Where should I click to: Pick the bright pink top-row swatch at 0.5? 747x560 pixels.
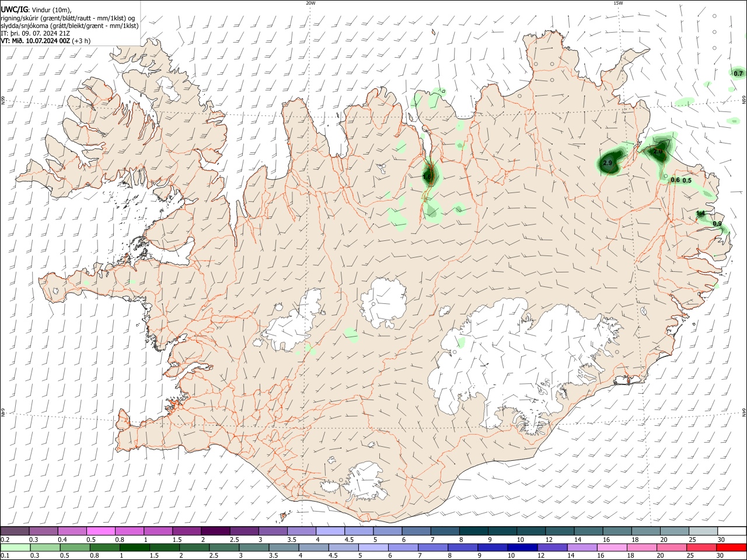101,531
